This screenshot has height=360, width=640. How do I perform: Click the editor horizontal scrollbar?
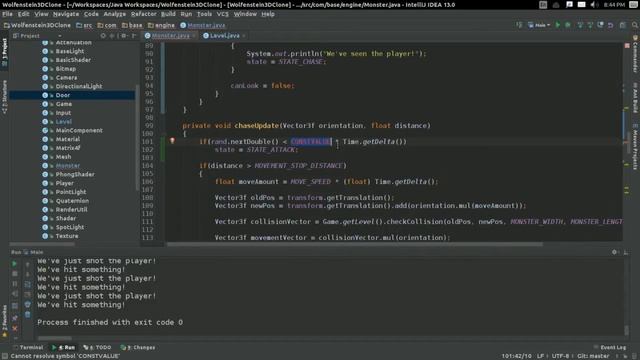pos(355,244)
